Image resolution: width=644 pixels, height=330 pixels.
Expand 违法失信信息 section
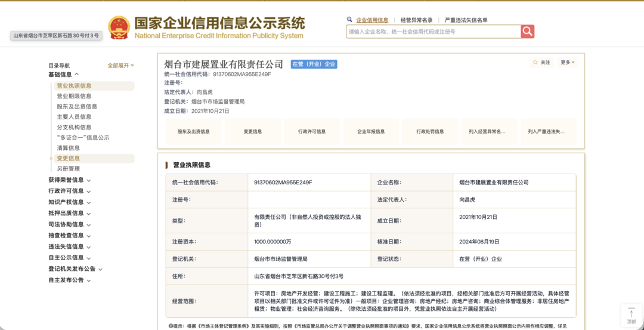pos(69,246)
